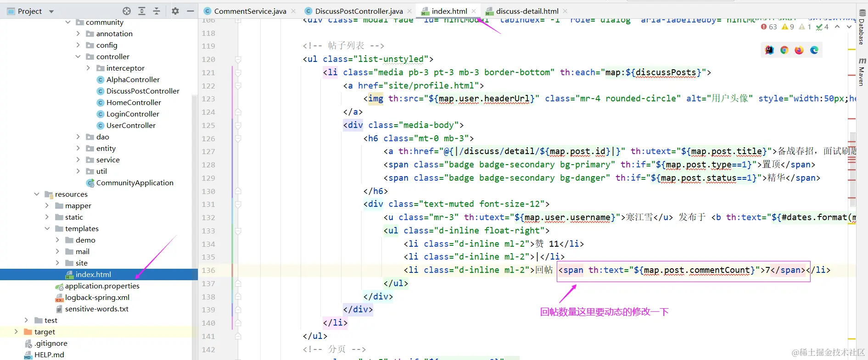The height and width of the screenshot is (360, 868).
Task: Expand the dao folder
Action: point(78,137)
